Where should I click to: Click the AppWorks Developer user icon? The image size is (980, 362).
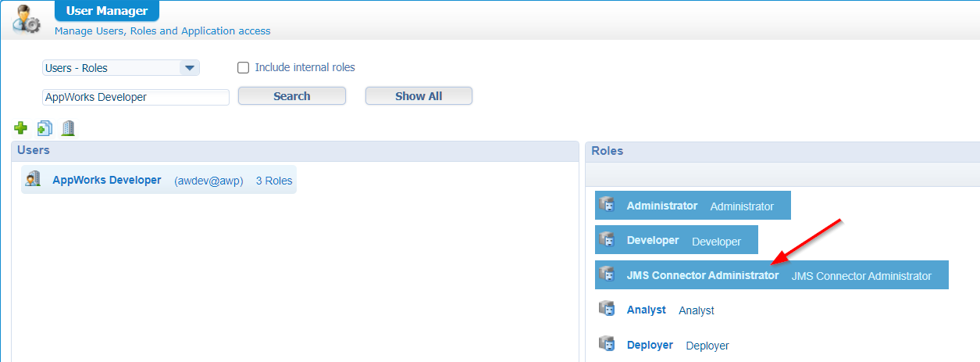click(x=33, y=180)
